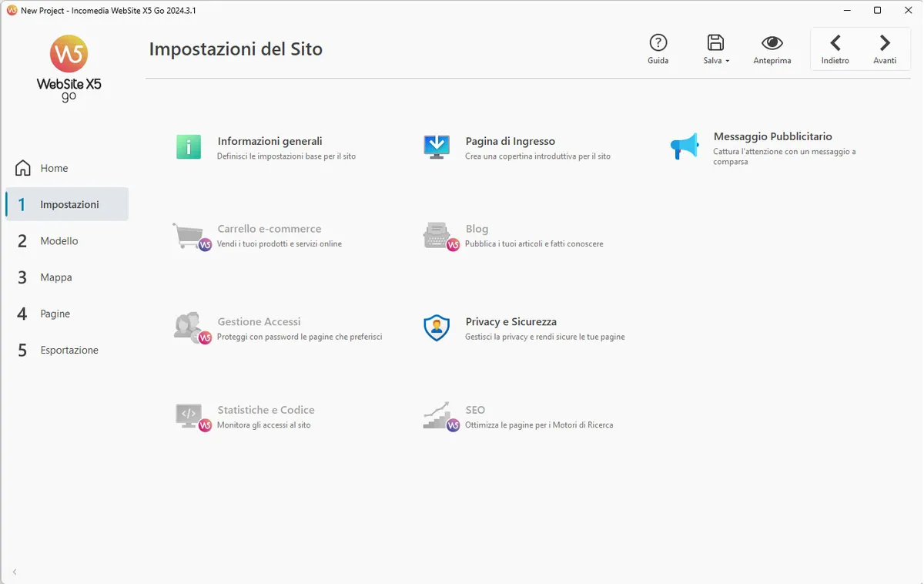This screenshot has height=584, width=924.
Task: Close the WebSite X5 window
Action: point(908,10)
